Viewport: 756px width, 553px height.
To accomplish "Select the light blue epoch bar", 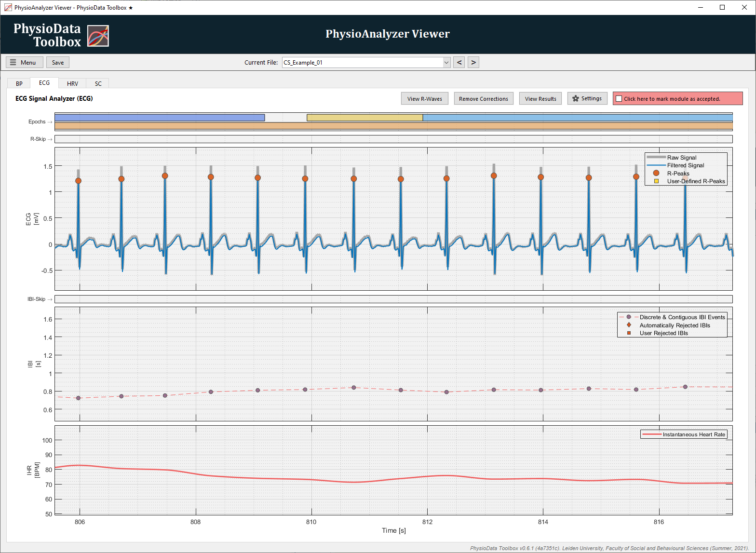I will coord(578,118).
